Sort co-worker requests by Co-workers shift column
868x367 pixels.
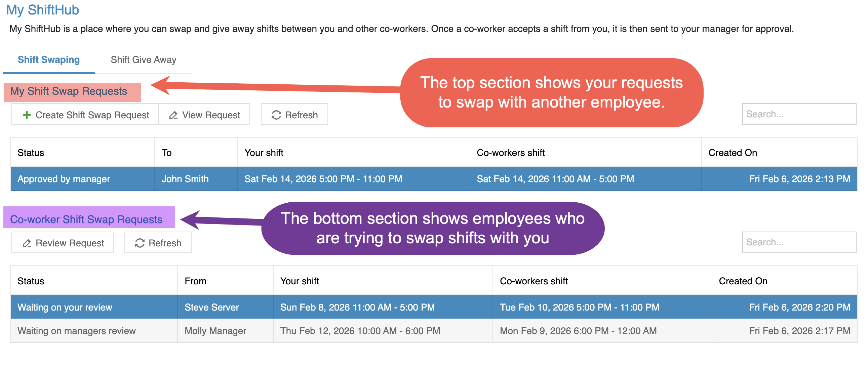(x=534, y=281)
